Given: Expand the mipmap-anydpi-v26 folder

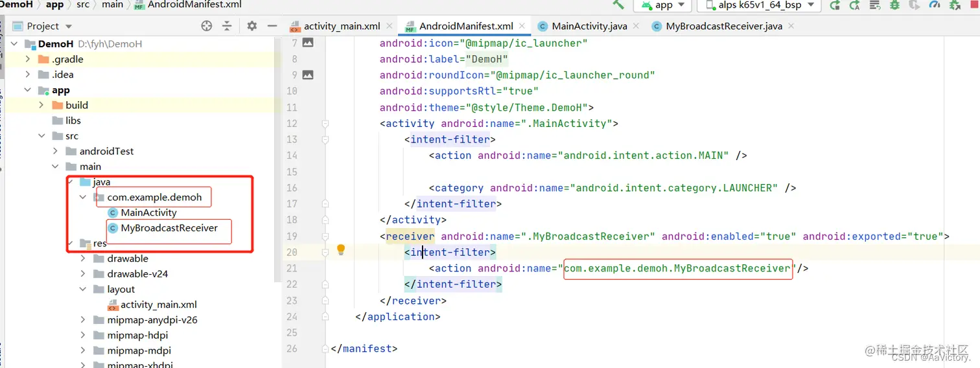Looking at the screenshot, I should click(x=83, y=320).
